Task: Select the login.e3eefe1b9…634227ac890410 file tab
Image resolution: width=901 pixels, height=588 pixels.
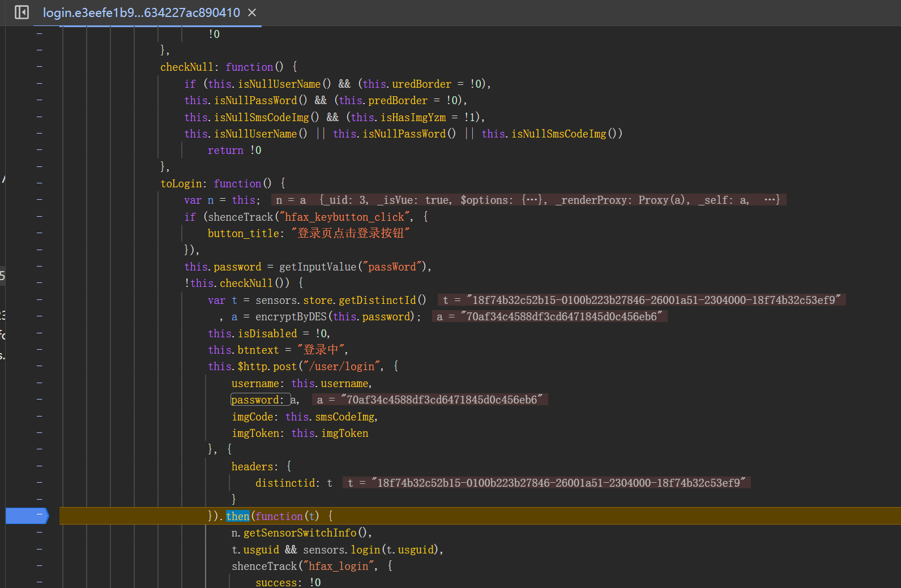Action: click(x=142, y=12)
